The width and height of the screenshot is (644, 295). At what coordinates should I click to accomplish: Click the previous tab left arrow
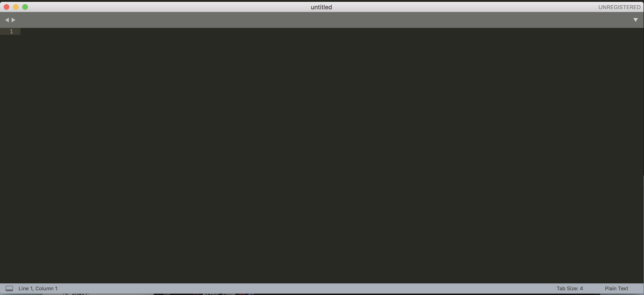click(x=7, y=20)
